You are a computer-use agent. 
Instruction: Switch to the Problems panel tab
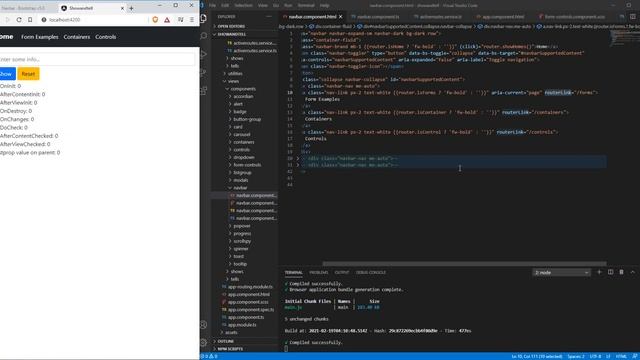(318, 273)
